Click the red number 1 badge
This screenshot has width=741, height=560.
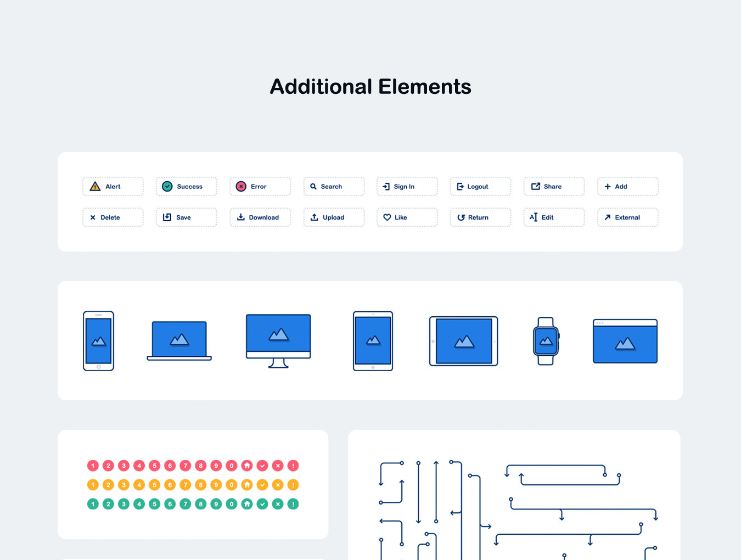click(x=93, y=466)
